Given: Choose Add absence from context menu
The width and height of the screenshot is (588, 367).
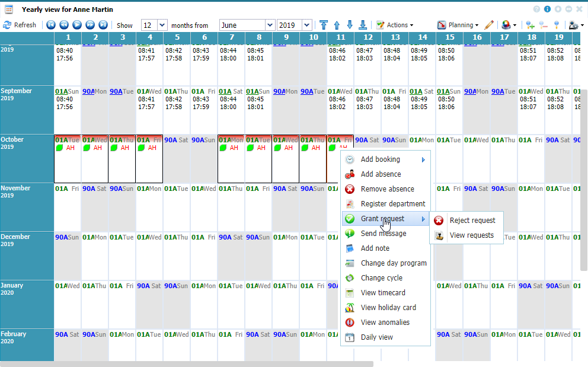Looking at the screenshot, I should point(381,174).
